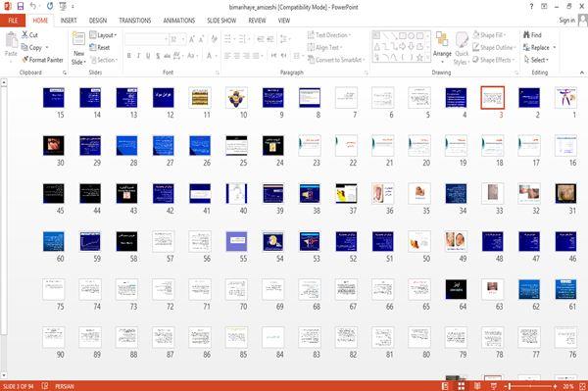
Task: Toggle Bold formatting button
Action: [x=129, y=56]
